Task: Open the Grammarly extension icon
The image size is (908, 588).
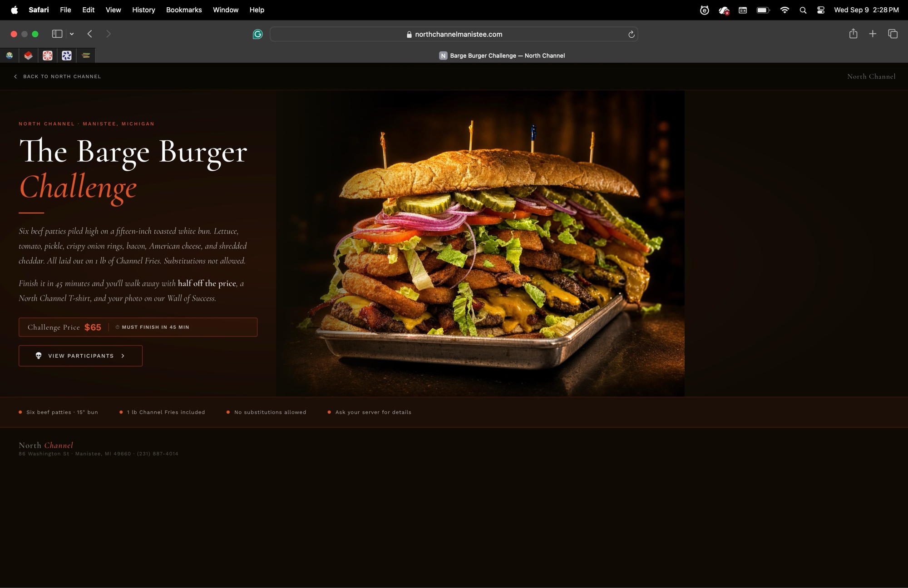Action: [x=257, y=34]
